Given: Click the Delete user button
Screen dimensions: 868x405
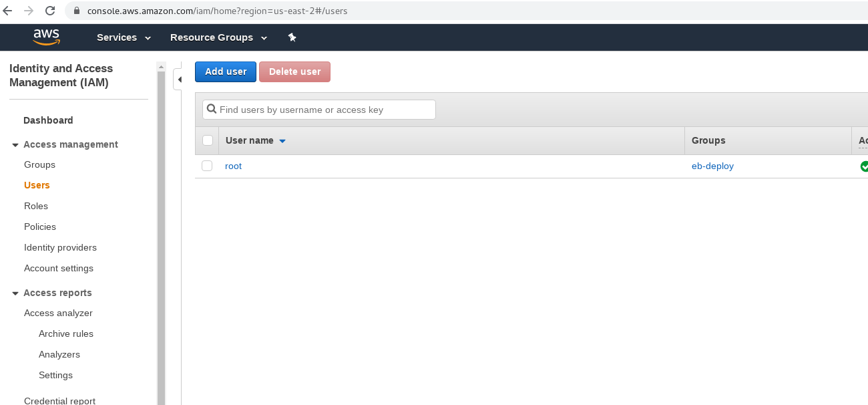Looking at the screenshot, I should coord(294,72).
